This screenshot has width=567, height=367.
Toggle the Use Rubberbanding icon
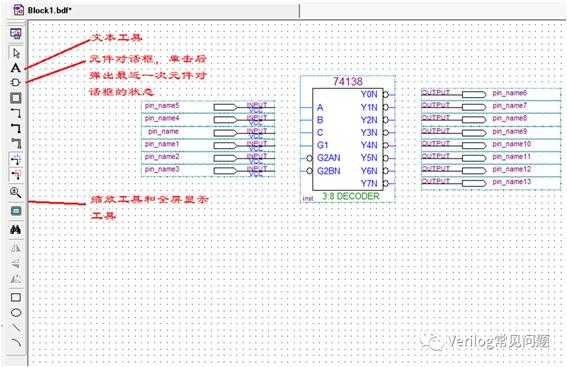(16, 159)
